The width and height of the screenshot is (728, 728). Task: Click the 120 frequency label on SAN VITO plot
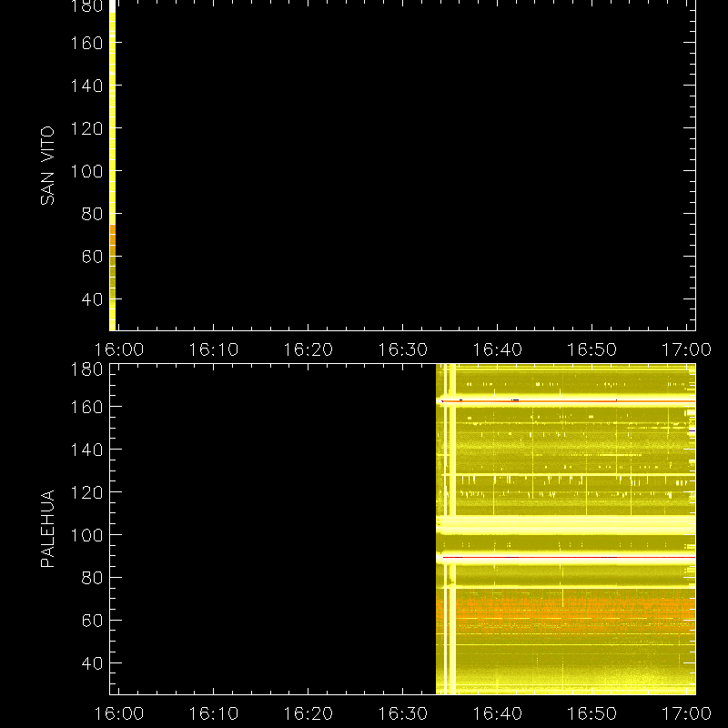click(86, 128)
